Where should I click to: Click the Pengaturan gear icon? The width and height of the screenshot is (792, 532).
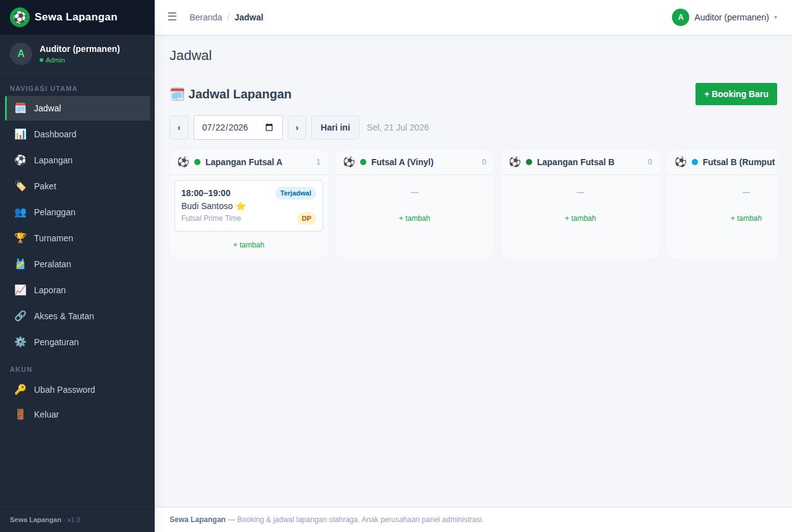tap(20, 342)
